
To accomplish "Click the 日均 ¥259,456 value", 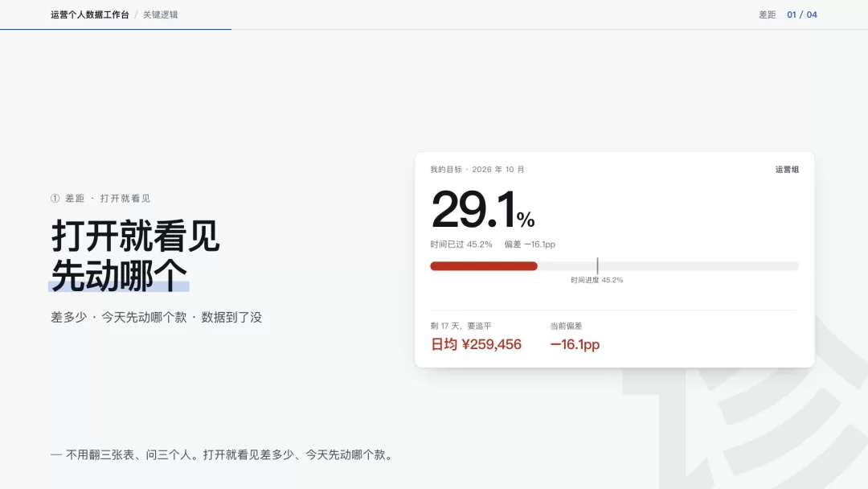I will tap(476, 344).
